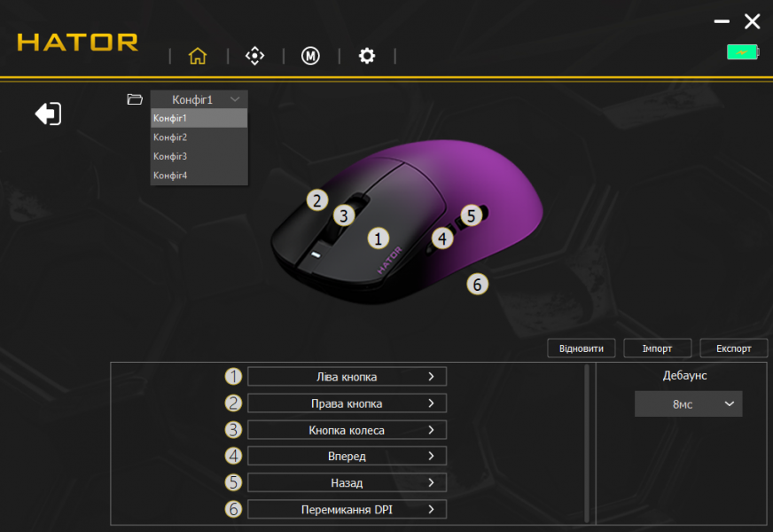The width and height of the screenshot is (773, 532).
Task: Click the green battery status icon
Action: tap(743, 52)
